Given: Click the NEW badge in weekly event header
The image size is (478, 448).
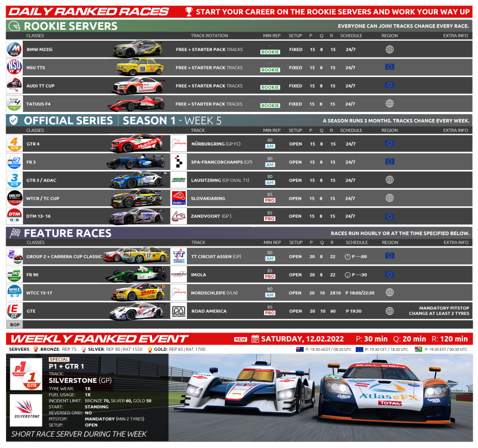Looking at the screenshot, I should [x=241, y=339].
